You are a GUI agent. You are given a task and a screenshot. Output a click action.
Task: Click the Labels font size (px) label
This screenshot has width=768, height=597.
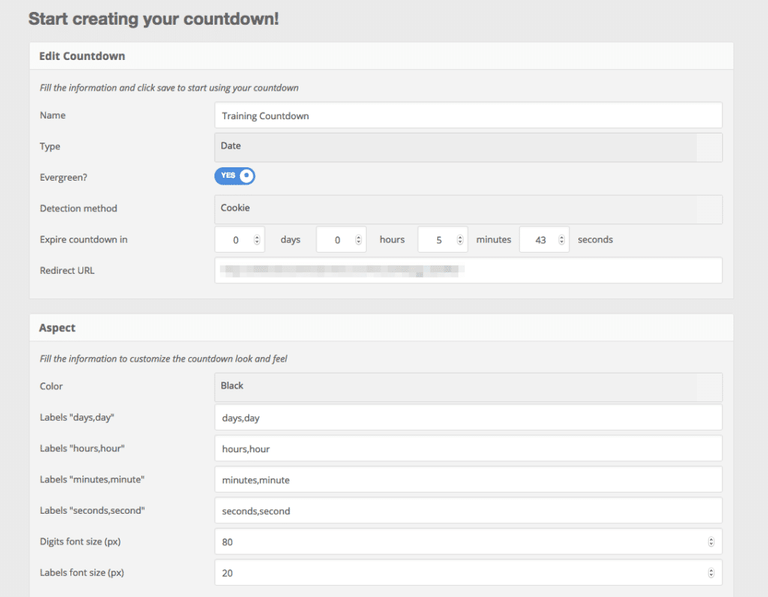(x=82, y=572)
